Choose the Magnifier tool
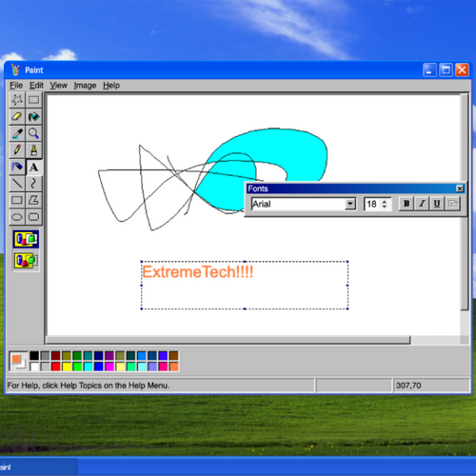The height and width of the screenshot is (476, 476). coord(33,133)
